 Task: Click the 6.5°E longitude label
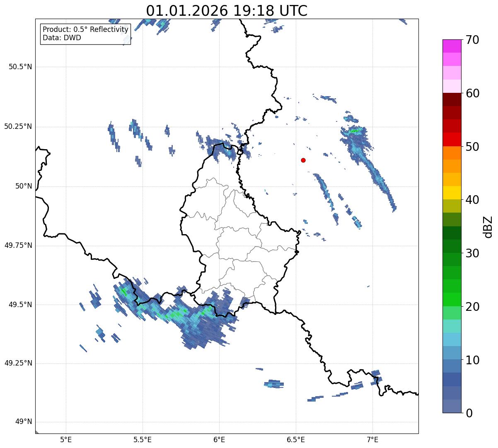(296, 439)
